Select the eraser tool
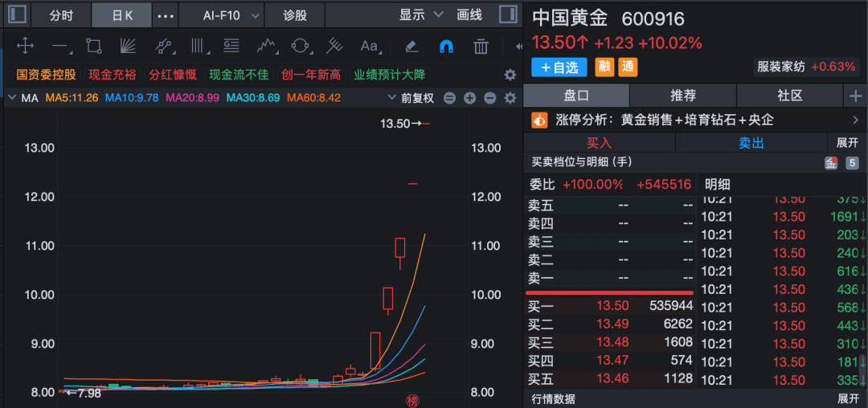 (411, 46)
